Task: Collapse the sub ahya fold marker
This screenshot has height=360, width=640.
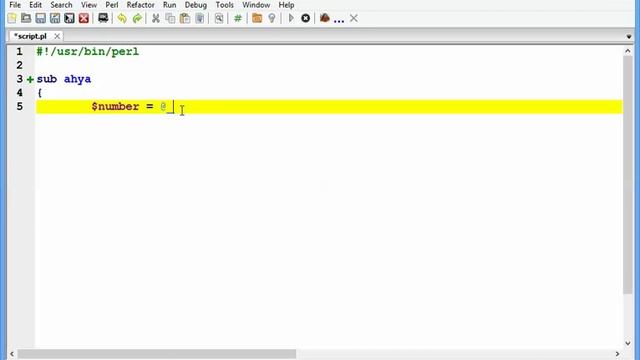Action: coord(30,79)
